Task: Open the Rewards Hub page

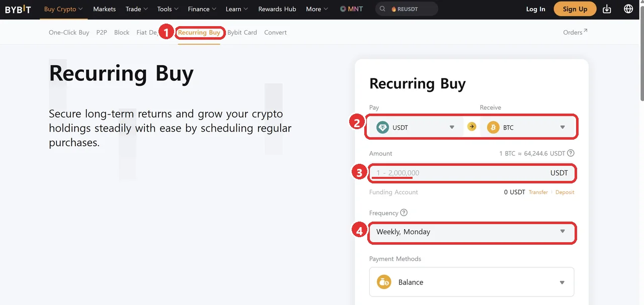Action: point(277,9)
